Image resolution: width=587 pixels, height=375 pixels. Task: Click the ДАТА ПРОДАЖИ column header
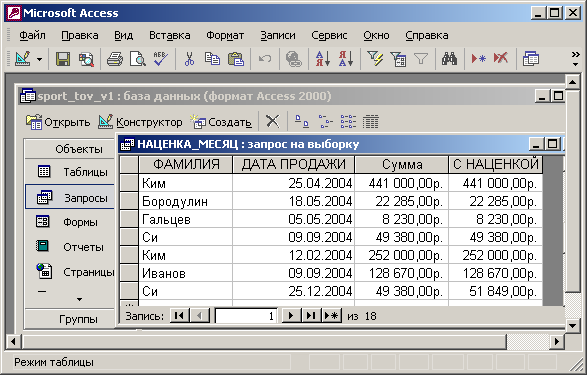pos(294,164)
